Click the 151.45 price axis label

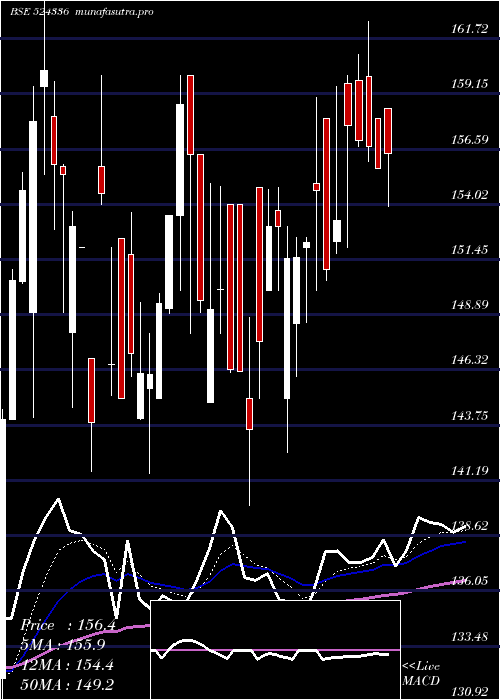[469, 250]
